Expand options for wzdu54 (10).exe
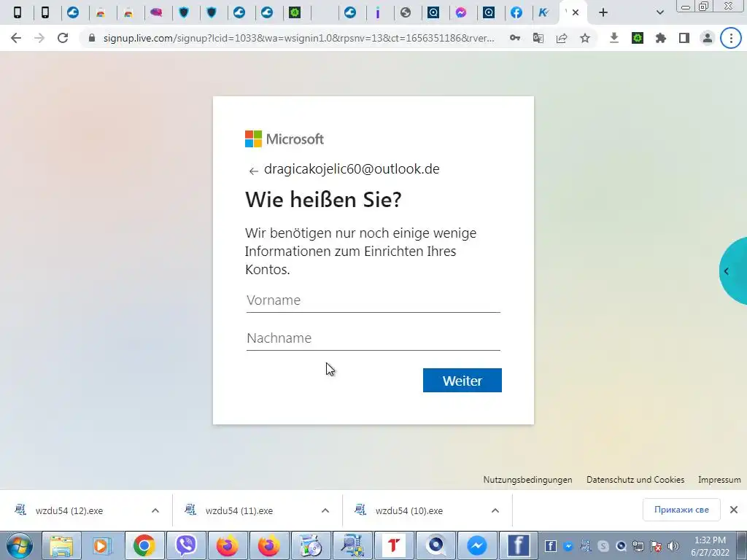Screen dimensions: 747x560 point(495,510)
